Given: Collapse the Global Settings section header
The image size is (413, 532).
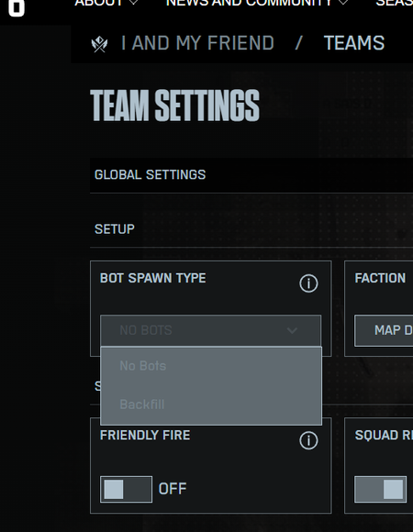Looking at the screenshot, I should click(x=251, y=175).
